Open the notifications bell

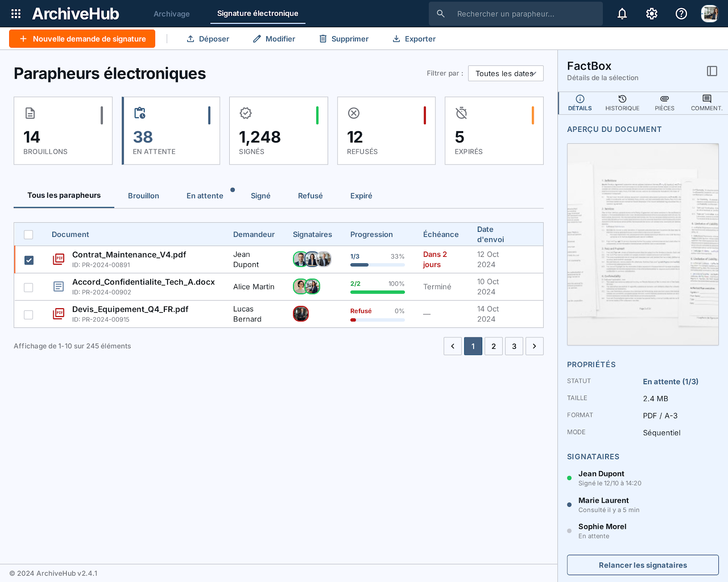coord(622,14)
